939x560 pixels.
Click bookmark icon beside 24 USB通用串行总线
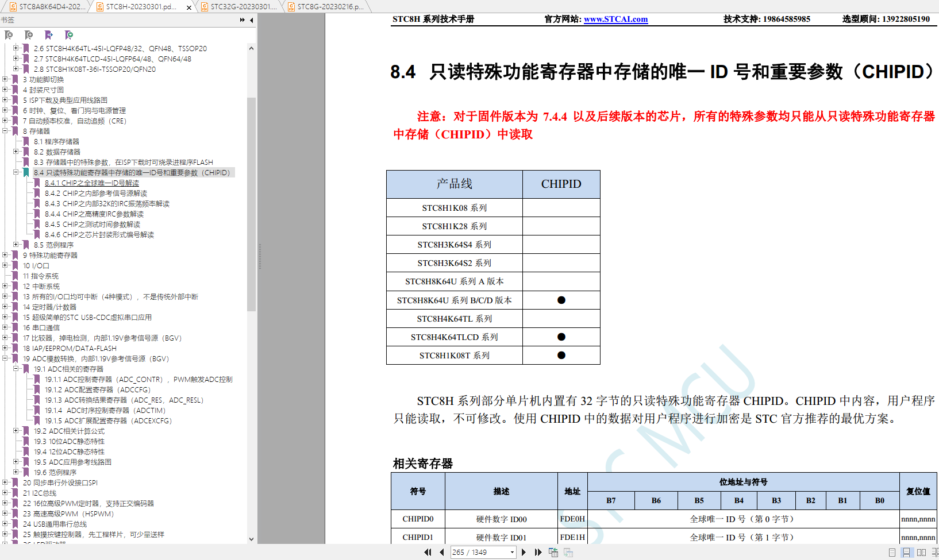[15, 524]
